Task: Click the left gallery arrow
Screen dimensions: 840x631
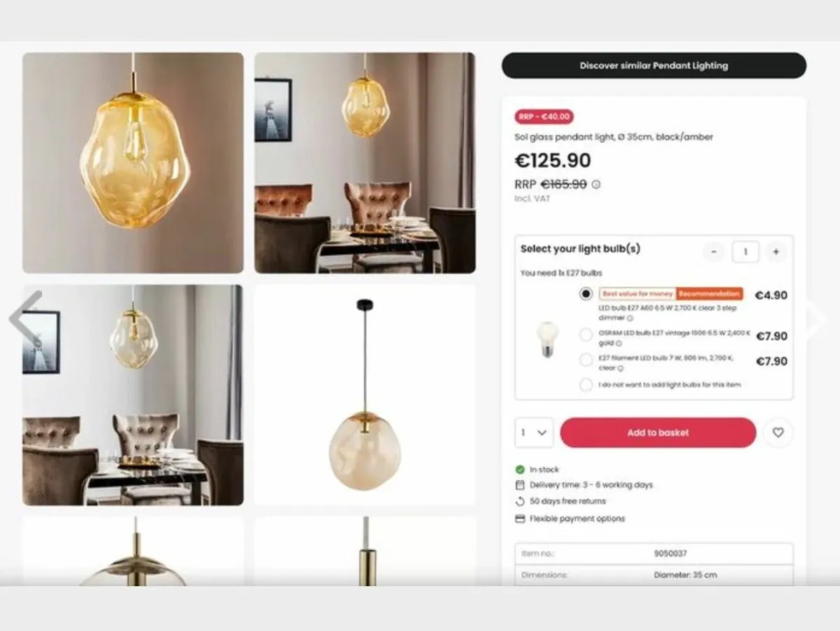Action: pos(26,317)
